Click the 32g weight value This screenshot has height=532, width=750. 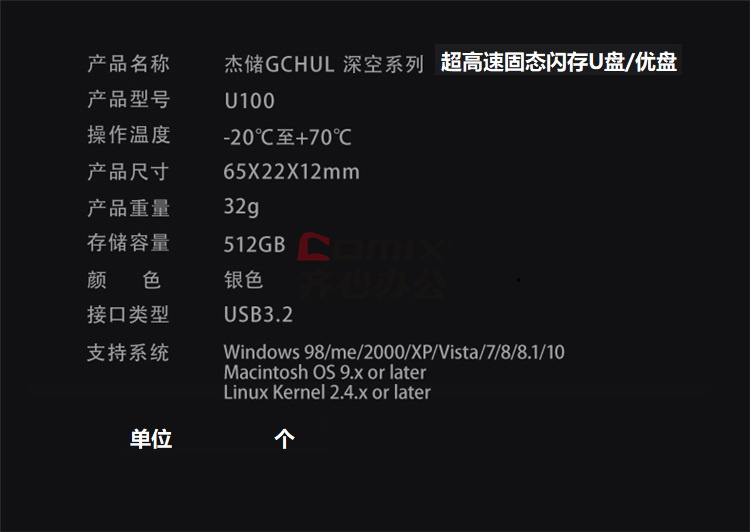click(242, 207)
